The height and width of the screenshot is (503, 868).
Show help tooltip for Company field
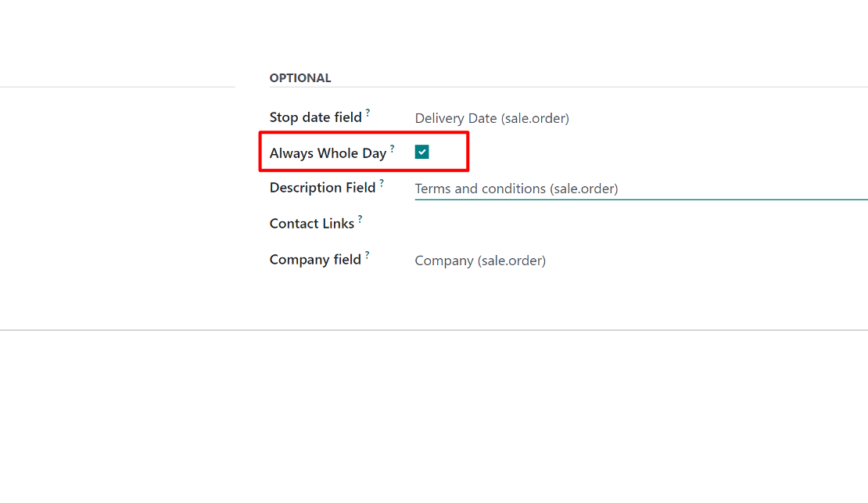point(367,255)
